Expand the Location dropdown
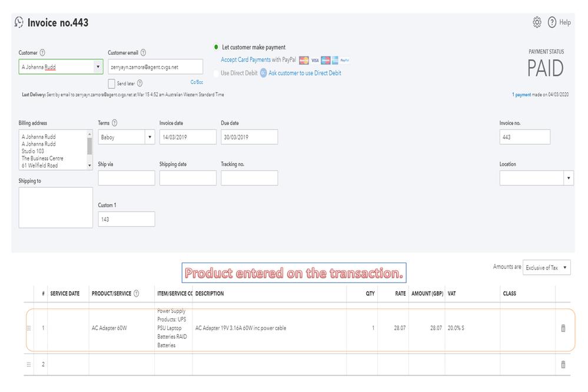Screen dimensions: 588x392 click(569, 178)
